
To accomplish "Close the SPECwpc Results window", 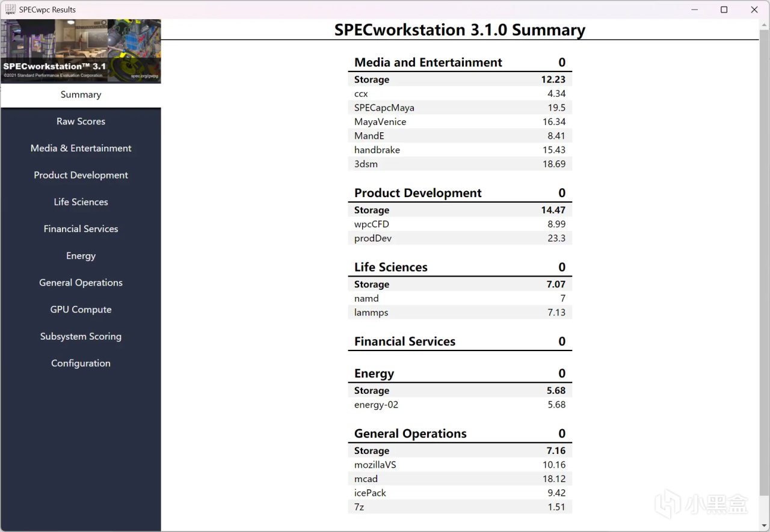I will coord(754,10).
